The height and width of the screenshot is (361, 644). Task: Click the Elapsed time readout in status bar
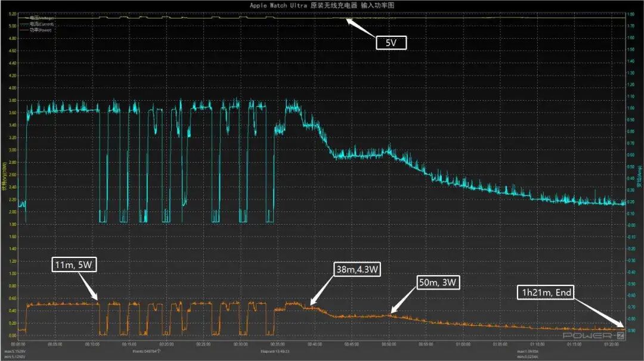pos(275,351)
